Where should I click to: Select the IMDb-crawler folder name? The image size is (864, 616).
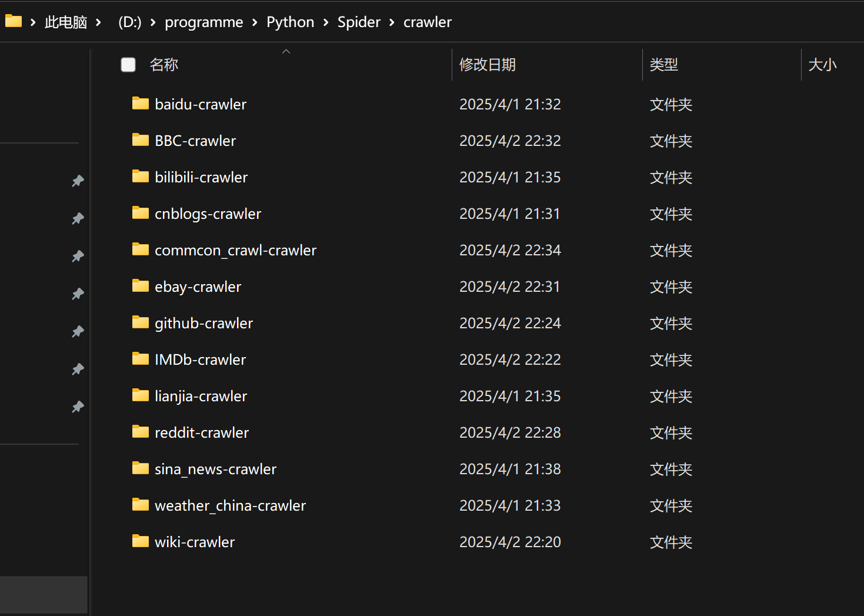[200, 359]
